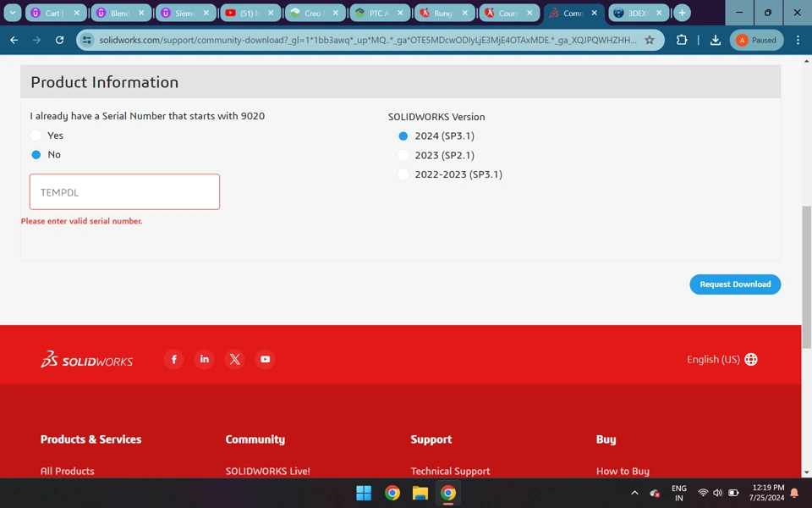Close the Creo tab
Viewport: 812px width, 508px height.
click(x=336, y=13)
